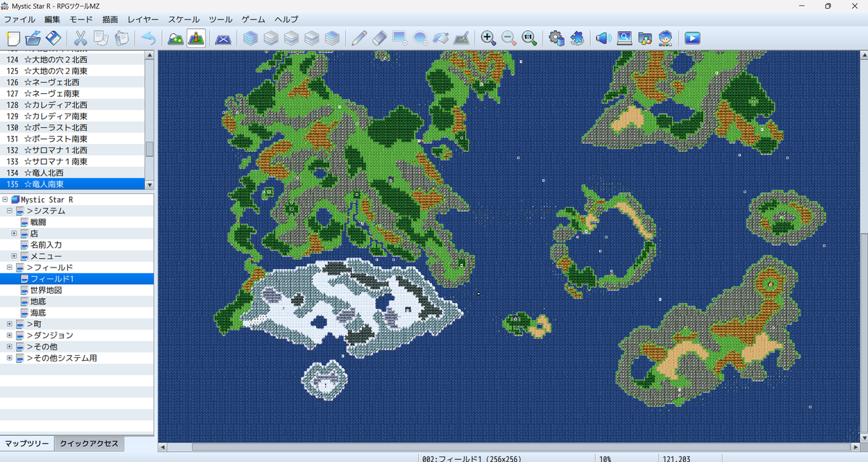Expand the 店 map node
Image resolution: width=868 pixels, height=462 pixels.
click(x=14, y=234)
